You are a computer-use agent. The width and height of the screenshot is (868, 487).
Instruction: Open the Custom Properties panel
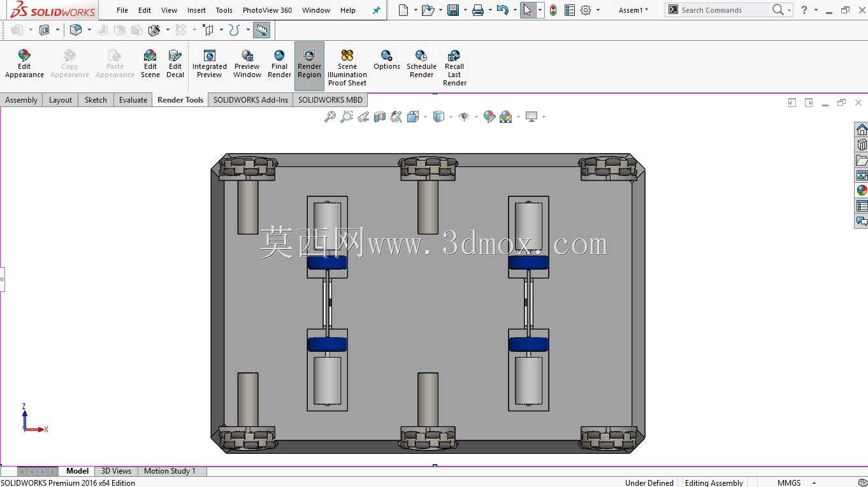[862, 206]
